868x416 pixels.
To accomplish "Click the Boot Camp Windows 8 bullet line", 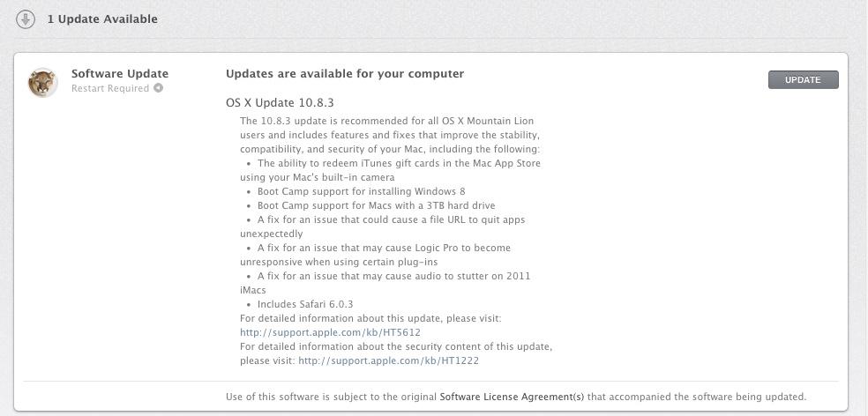I will (356, 191).
